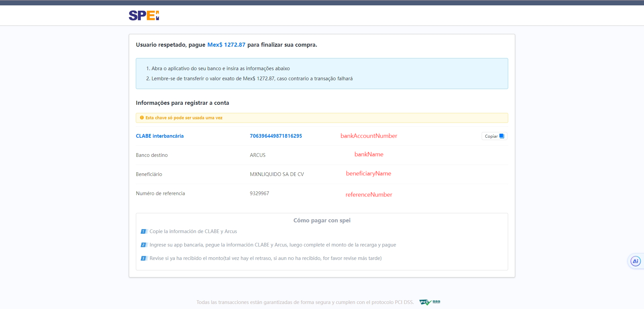Click the red referenceNumber annotation

369,194
